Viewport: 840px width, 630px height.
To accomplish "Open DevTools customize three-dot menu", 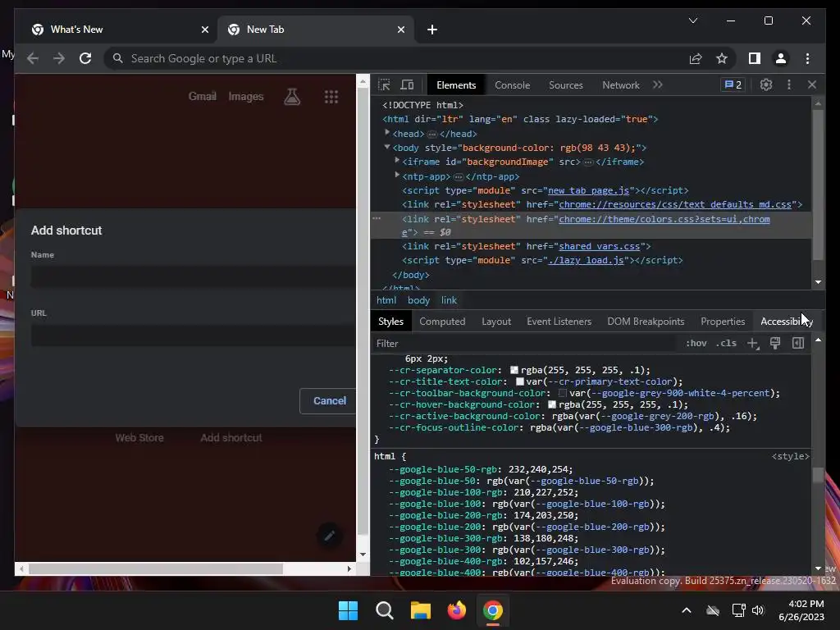I will point(788,84).
